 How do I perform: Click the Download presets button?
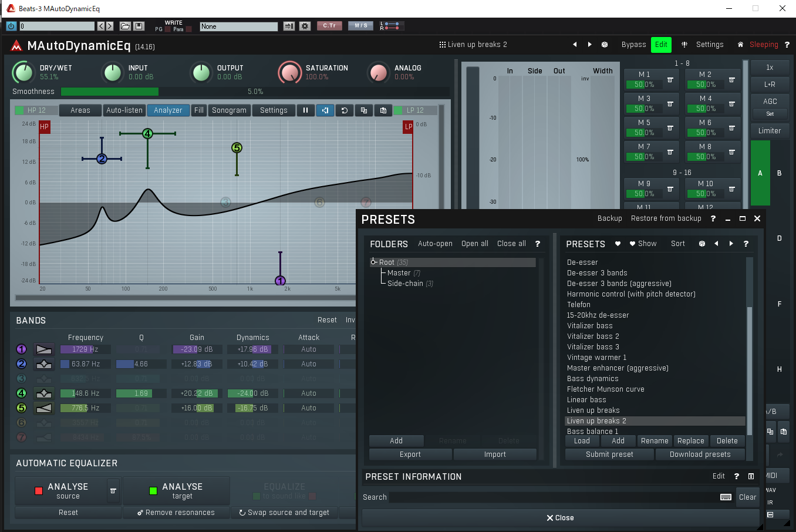tap(700, 454)
